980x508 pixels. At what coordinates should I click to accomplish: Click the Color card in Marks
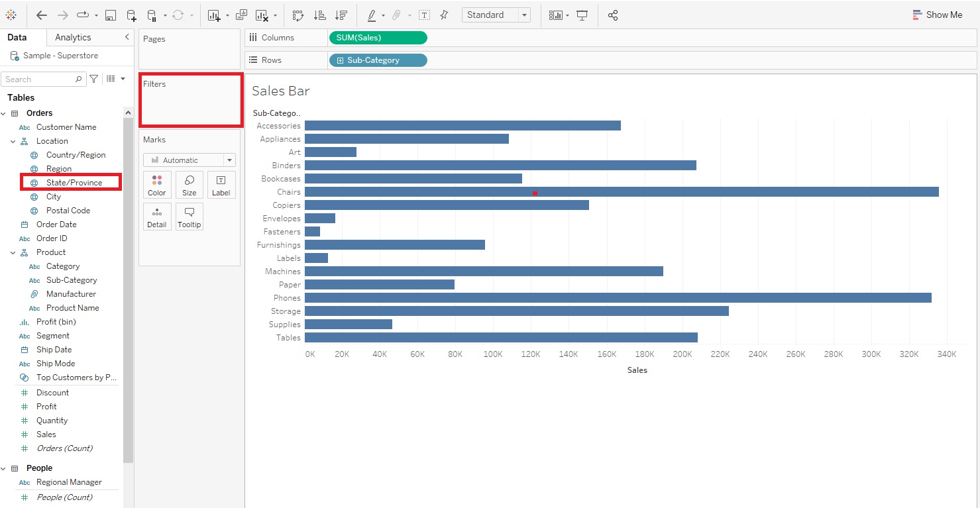(157, 185)
